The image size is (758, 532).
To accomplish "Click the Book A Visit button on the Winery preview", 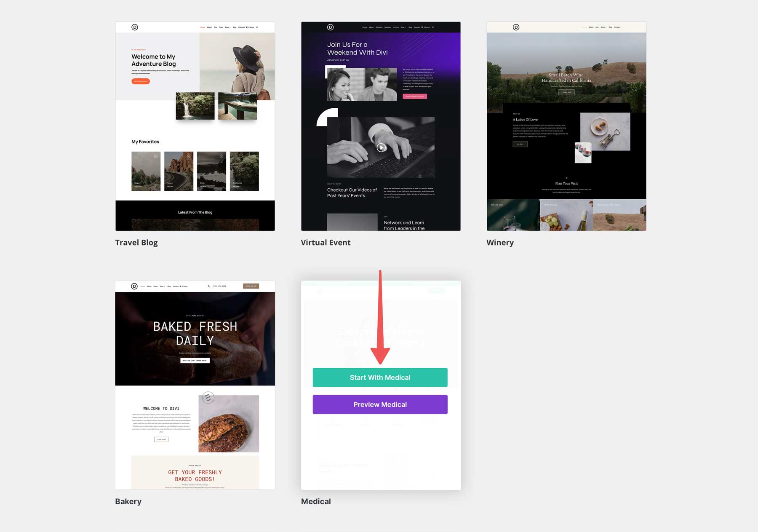I will pos(566,92).
